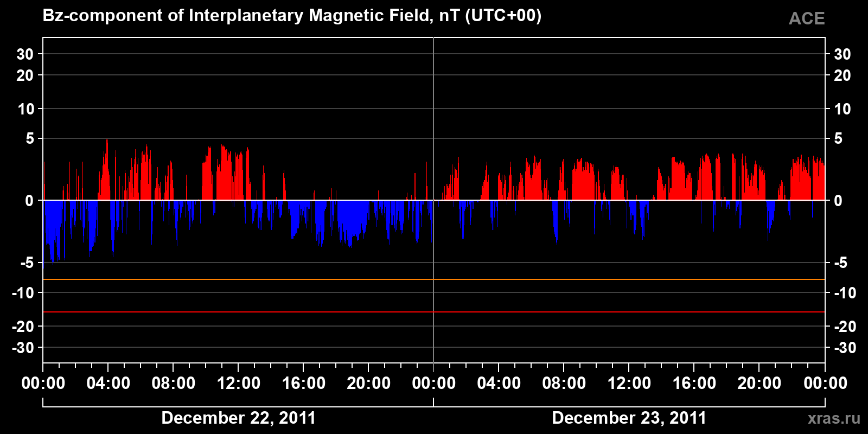The width and height of the screenshot is (868, 434).
Task: Click the 04:00 tick label under December 23
Action: point(499,383)
